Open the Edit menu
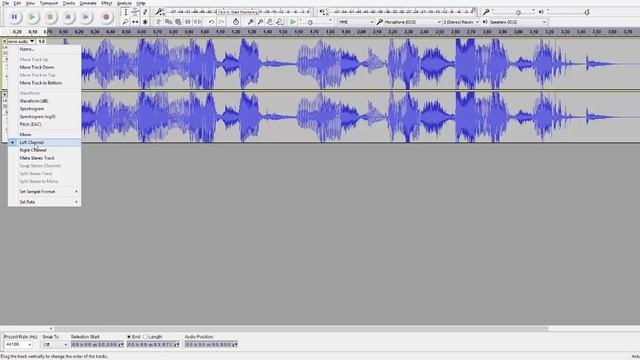 pyautogui.click(x=17, y=3)
